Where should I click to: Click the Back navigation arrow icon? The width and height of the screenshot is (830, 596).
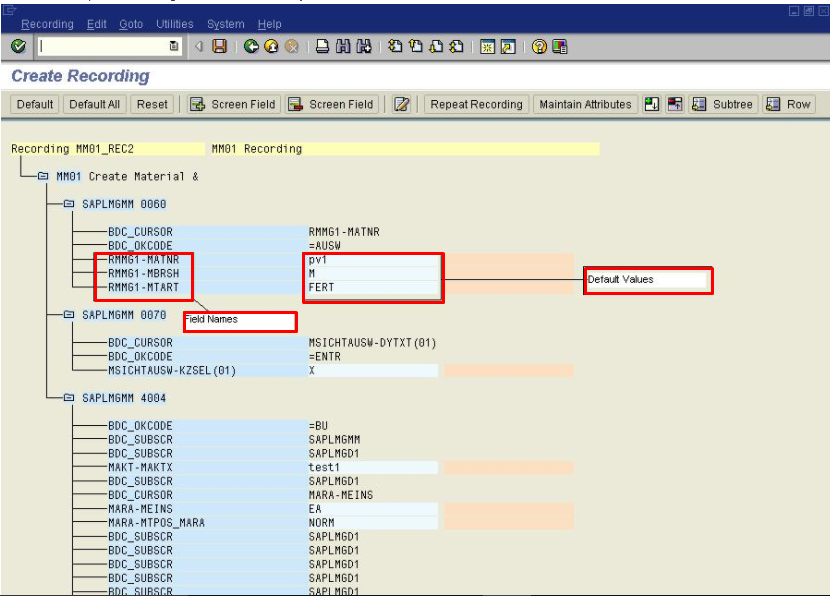point(249,46)
